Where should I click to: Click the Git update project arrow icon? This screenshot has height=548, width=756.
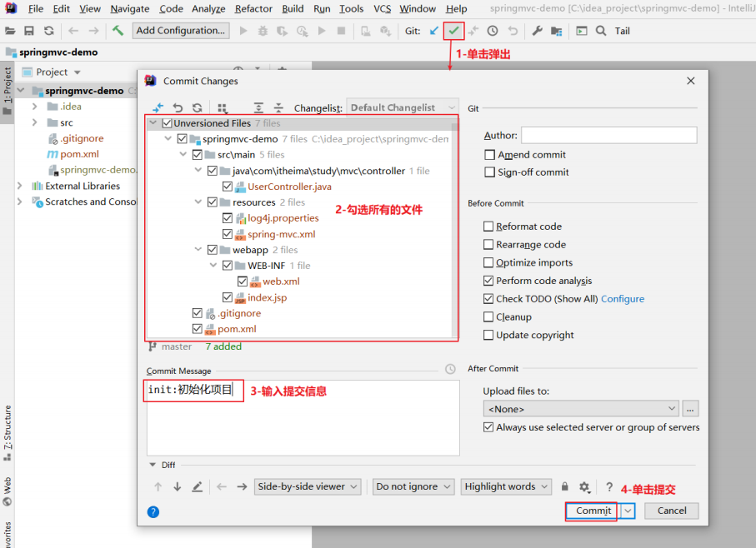434,31
